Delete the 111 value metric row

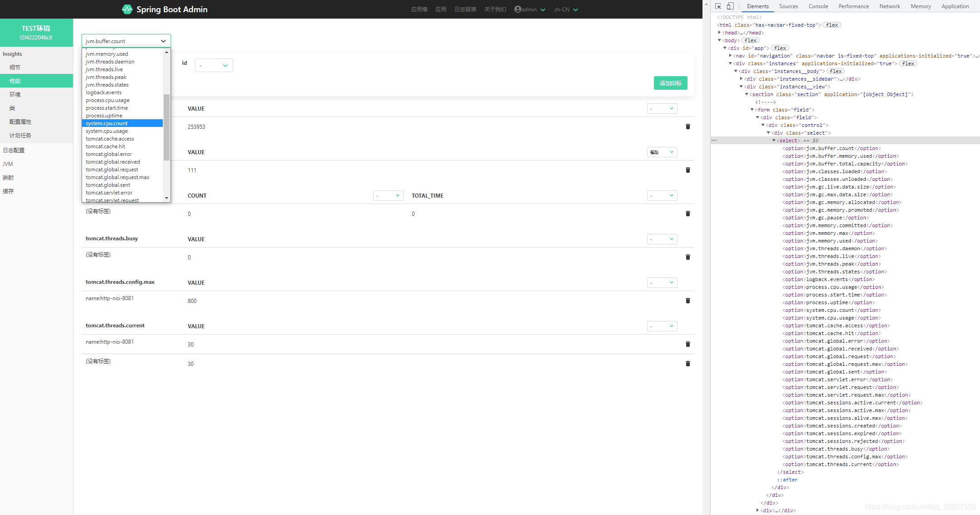click(x=688, y=170)
